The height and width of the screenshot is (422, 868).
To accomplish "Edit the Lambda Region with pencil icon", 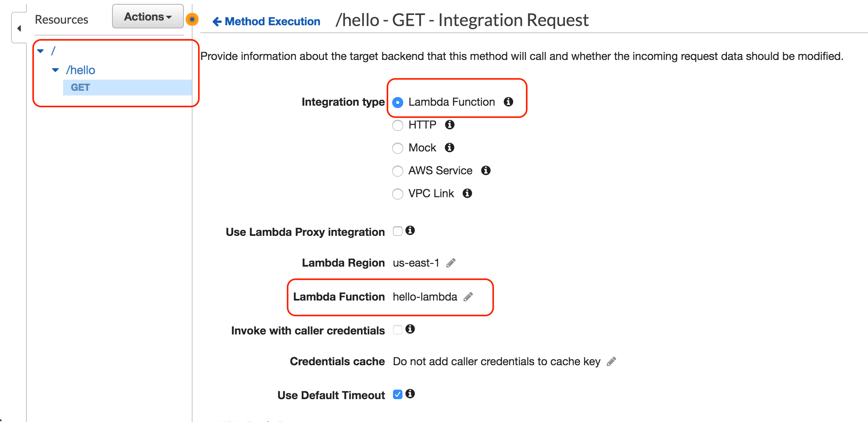I will (451, 263).
